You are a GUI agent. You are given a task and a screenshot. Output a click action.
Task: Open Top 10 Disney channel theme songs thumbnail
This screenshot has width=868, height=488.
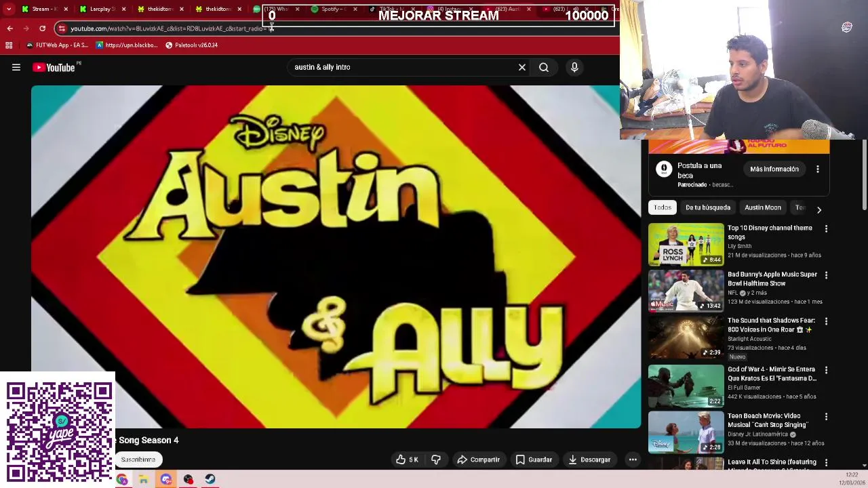tap(686, 245)
